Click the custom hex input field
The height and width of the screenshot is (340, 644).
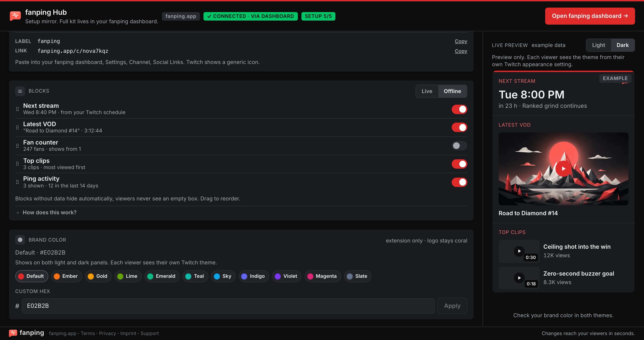[x=228, y=306]
